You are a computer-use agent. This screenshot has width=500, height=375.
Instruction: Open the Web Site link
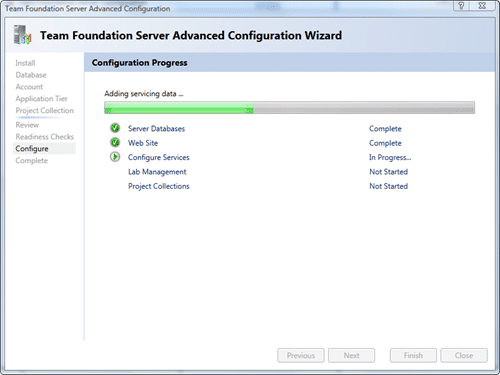143,143
